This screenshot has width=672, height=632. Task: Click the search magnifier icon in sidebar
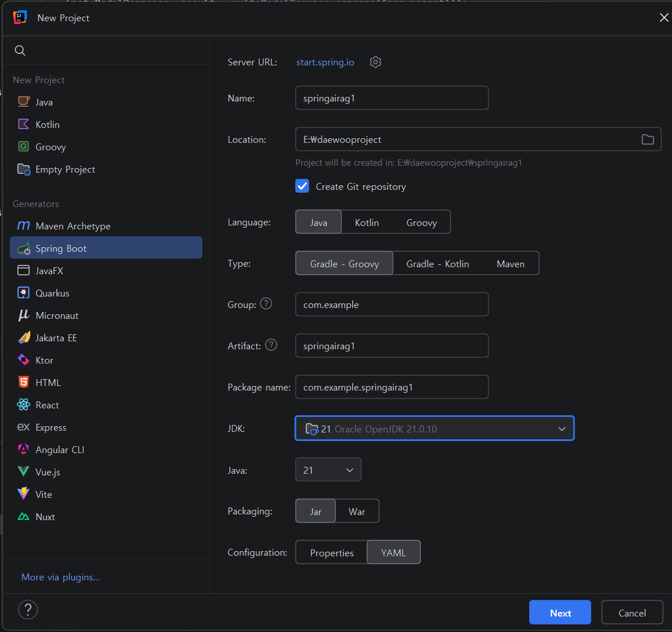pyautogui.click(x=19, y=50)
